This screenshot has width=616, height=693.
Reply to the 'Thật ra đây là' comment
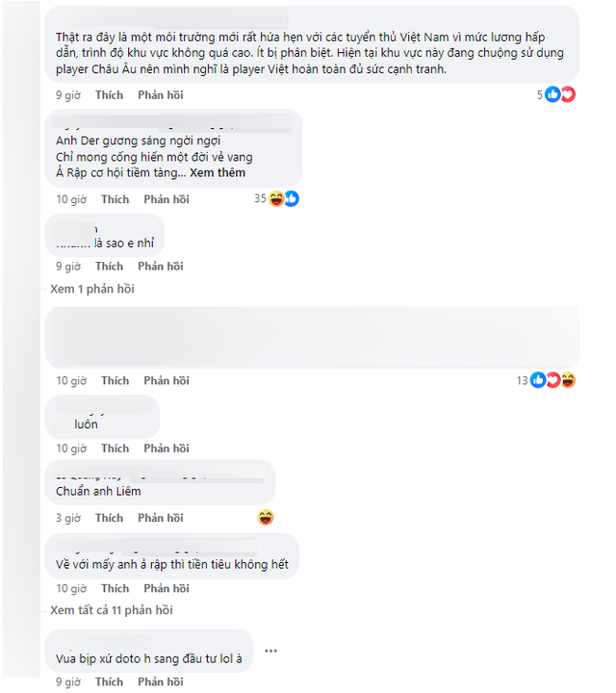click(x=160, y=95)
